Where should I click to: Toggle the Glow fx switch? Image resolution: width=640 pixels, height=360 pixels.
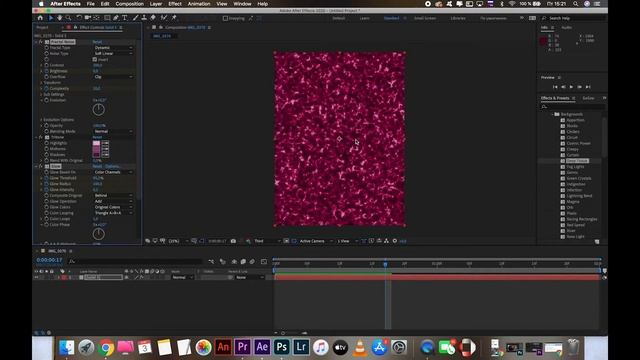[x=41, y=166]
